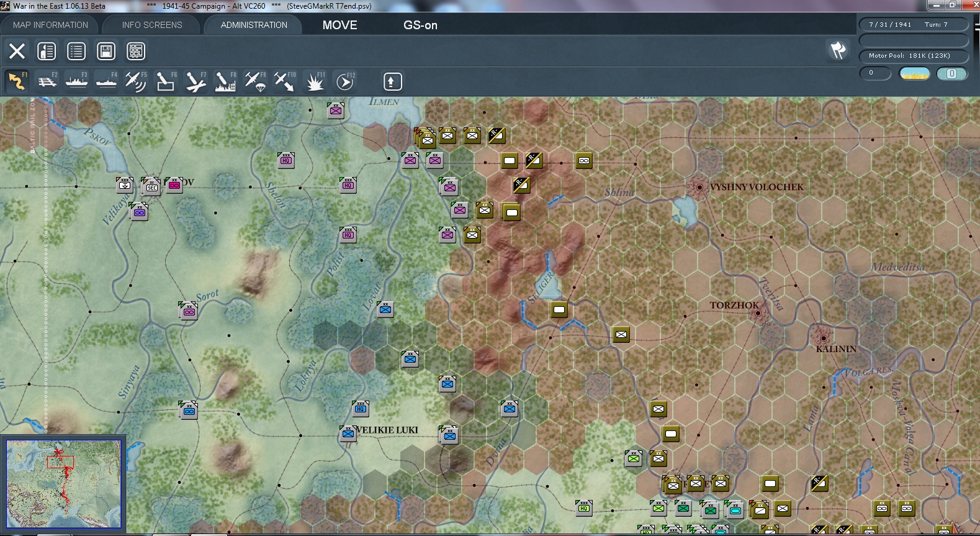Select F6 bomb unit mode
Screen dimensions: 980x536
(x=166, y=81)
